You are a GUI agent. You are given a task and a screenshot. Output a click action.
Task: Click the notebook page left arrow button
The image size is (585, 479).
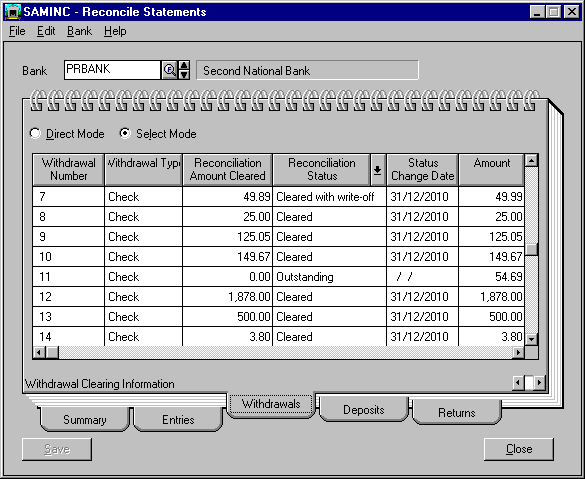pos(518,382)
